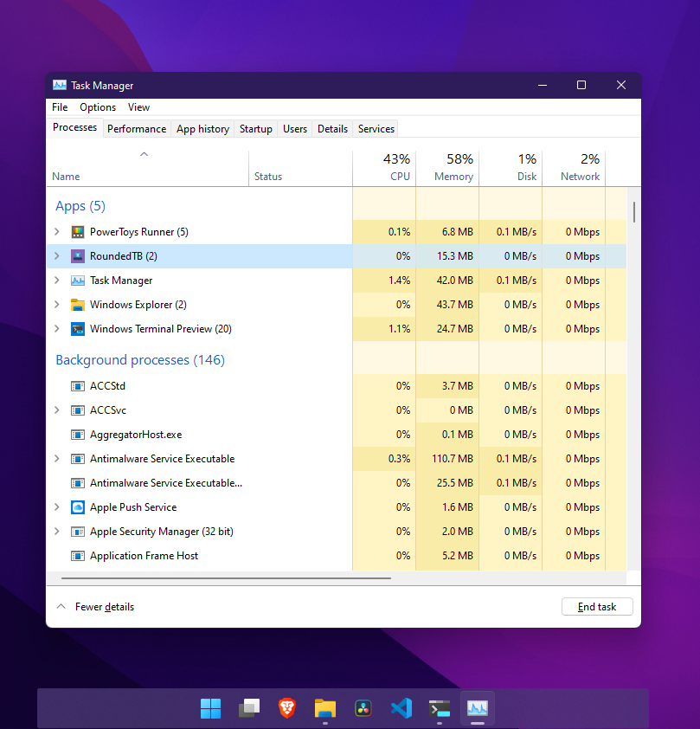700x729 pixels.
Task: Open File Explorer from taskbar
Action: [x=325, y=708]
